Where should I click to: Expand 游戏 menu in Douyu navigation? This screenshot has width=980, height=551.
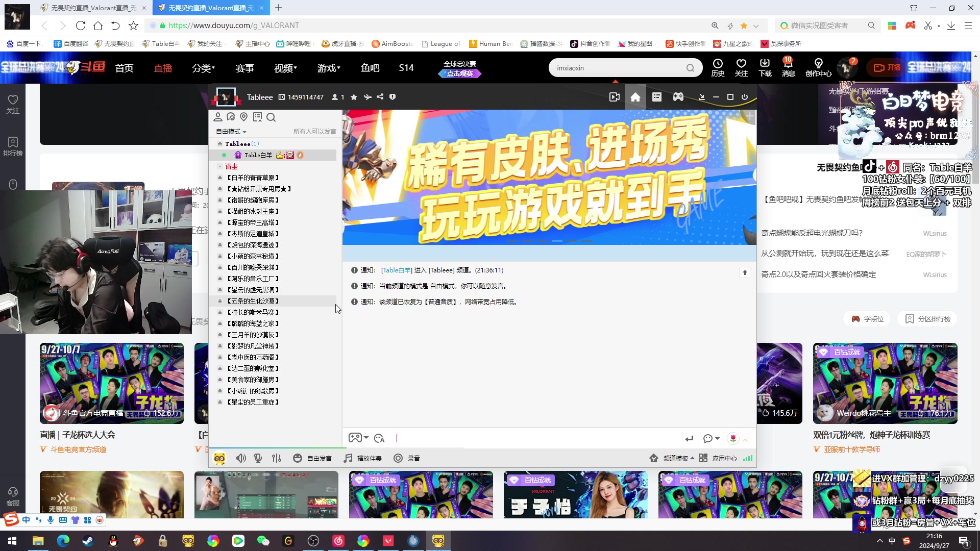point(329,68)
